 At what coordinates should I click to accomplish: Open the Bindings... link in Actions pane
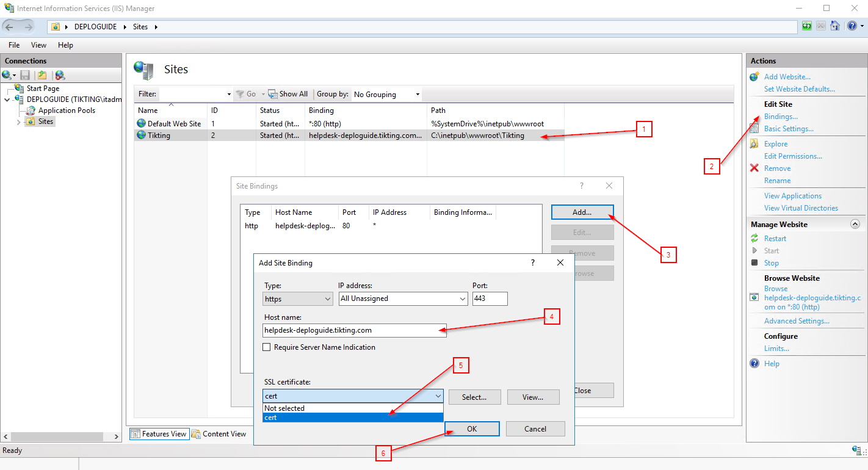[781, 117]
